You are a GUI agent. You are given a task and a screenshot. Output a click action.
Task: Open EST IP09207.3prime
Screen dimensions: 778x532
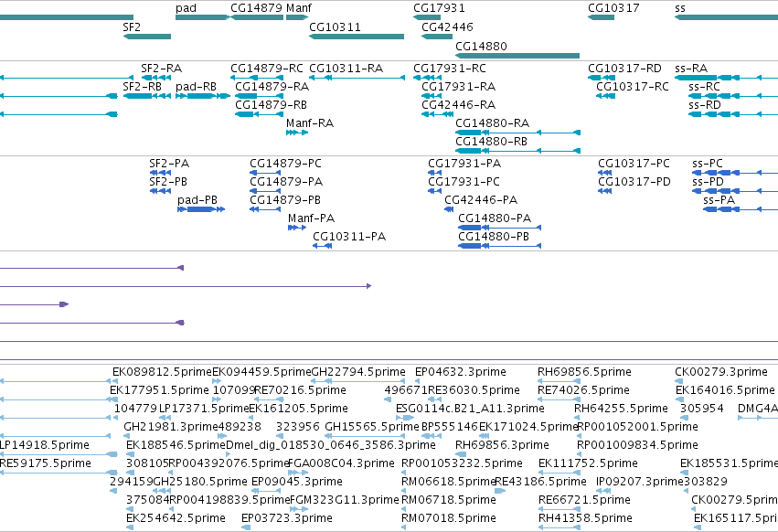(640, 482)
